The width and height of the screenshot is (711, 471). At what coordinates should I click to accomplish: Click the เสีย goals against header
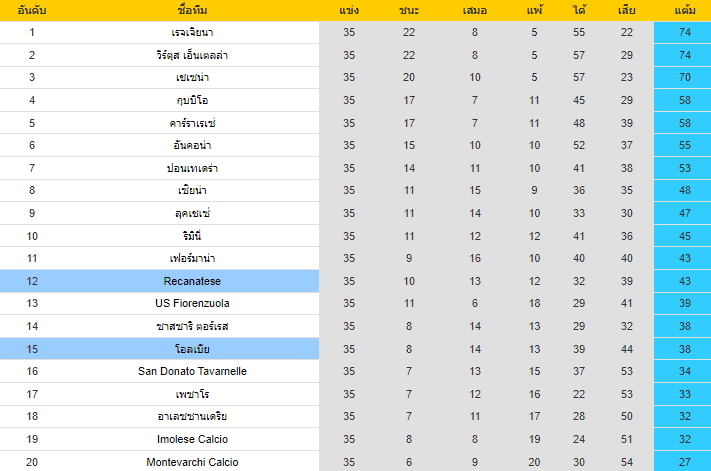[x=627, y=10]
